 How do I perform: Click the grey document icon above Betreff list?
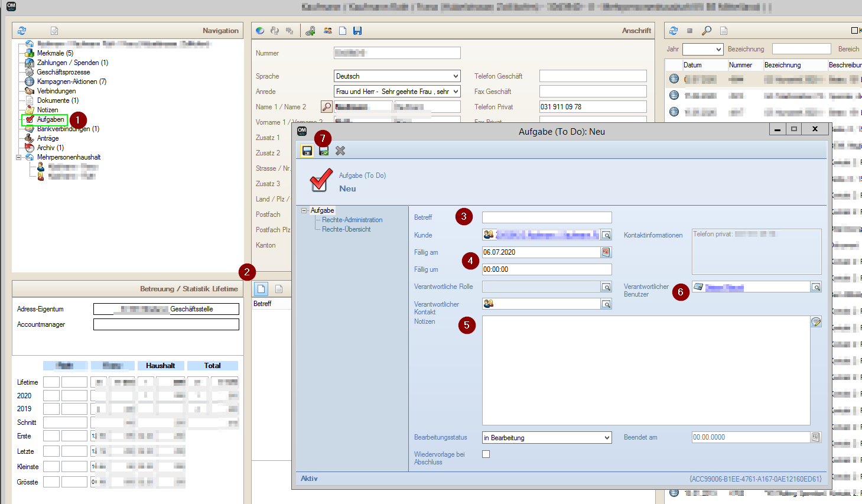[x=279, y=289]
